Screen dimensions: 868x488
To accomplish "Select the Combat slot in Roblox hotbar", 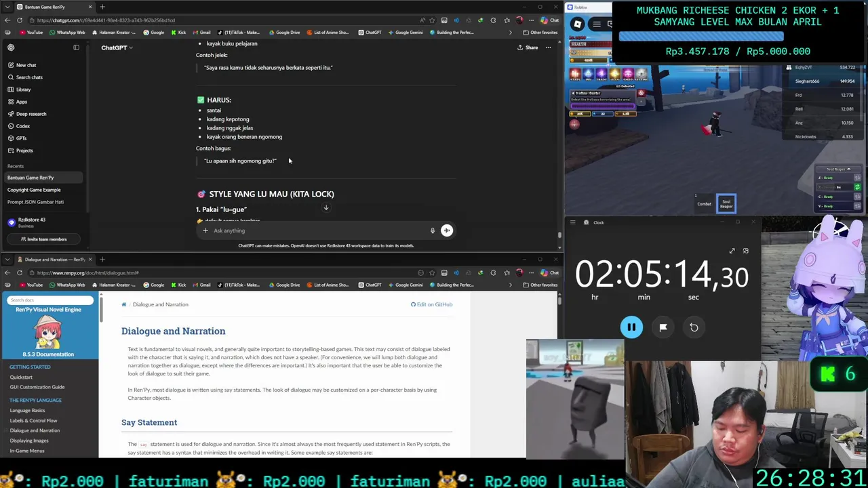I will tap(704, 203).
